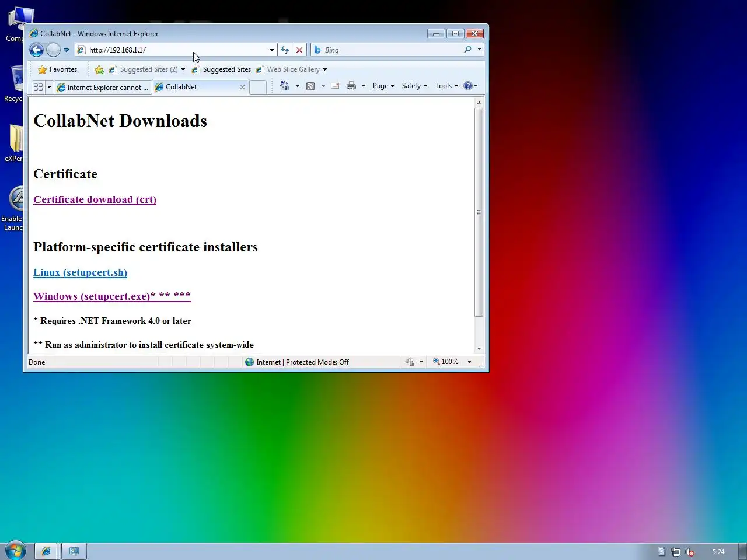Viewport: 747px width, 560px height.
Task: Click the Platform-specific certificate installers heading
Action: pos(145,247)
